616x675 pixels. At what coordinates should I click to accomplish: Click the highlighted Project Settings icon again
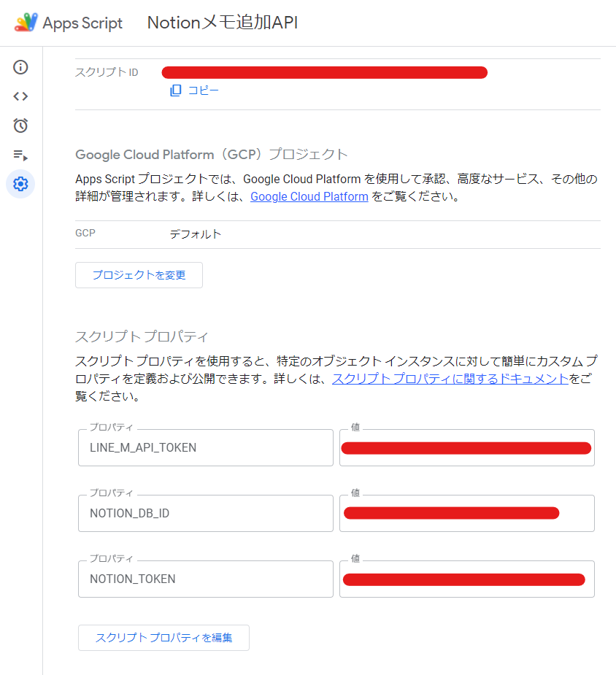pos(20,184)
